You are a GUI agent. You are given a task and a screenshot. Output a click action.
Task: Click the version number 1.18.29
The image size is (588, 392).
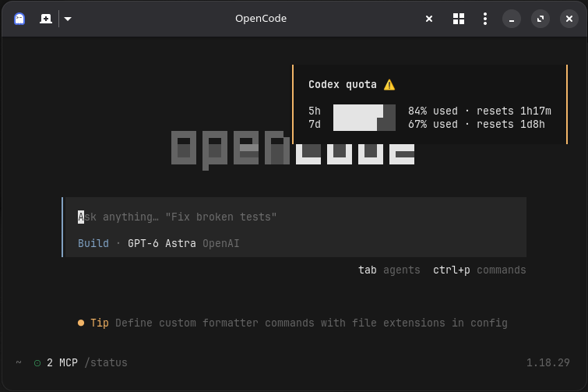[548, 362]
